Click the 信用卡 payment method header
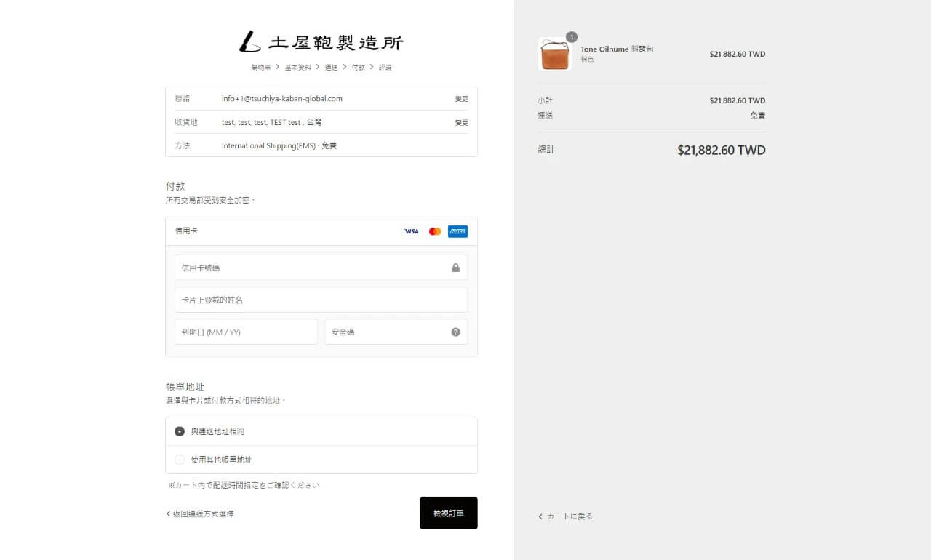This screenshot has height=560, width=931. [x=321, y=231]
